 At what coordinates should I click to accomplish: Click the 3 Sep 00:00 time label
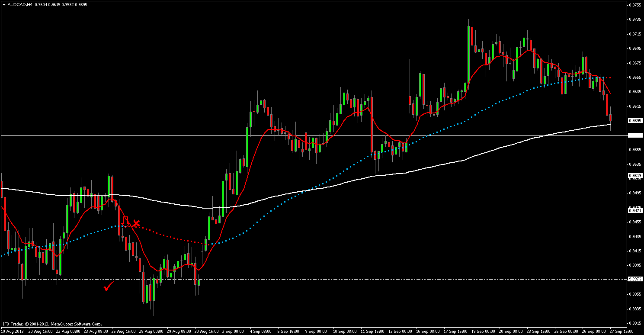(x=234, y=331)
